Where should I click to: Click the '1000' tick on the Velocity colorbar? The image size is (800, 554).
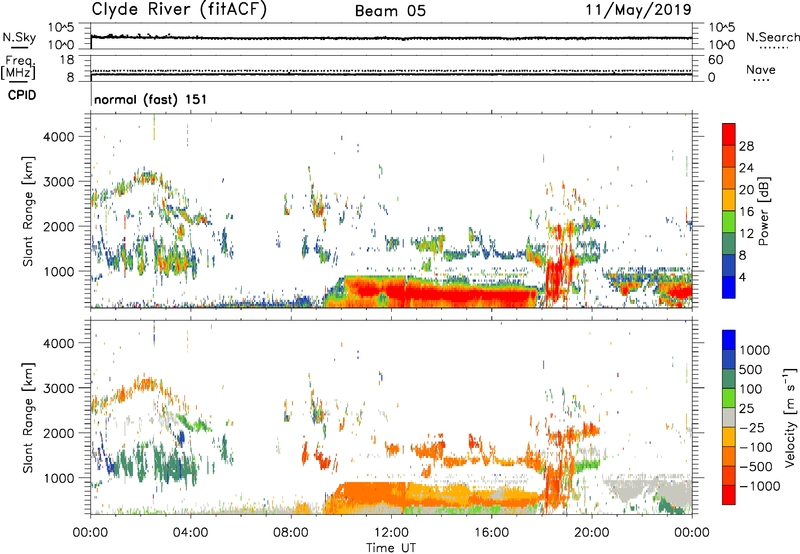coord(755,350)
